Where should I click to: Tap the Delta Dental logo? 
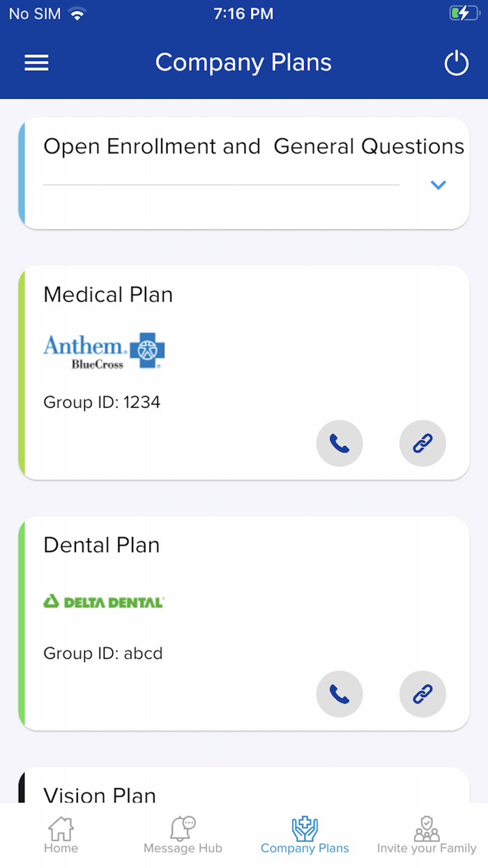[x=104, y=601]
